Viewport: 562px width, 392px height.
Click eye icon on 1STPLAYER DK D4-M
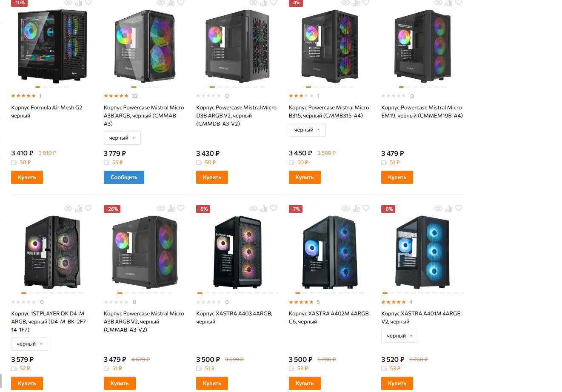(x=68, y=209)
